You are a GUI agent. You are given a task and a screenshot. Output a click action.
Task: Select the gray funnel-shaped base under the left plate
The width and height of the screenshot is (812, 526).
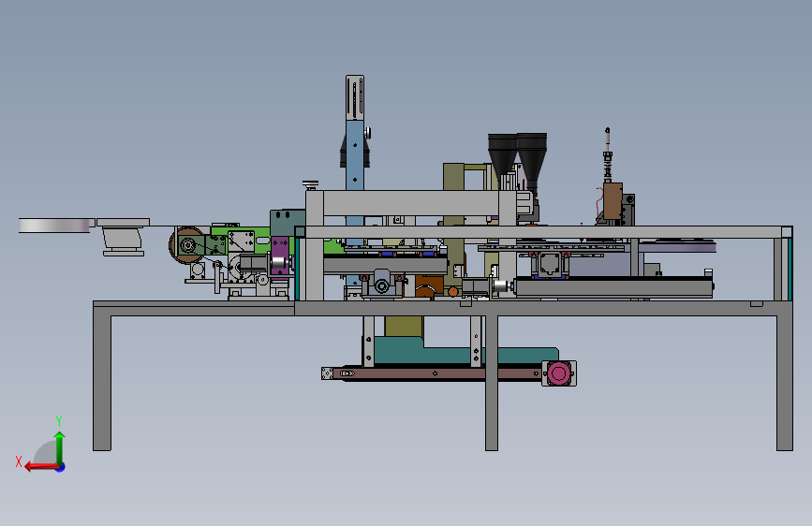[123, 241]
